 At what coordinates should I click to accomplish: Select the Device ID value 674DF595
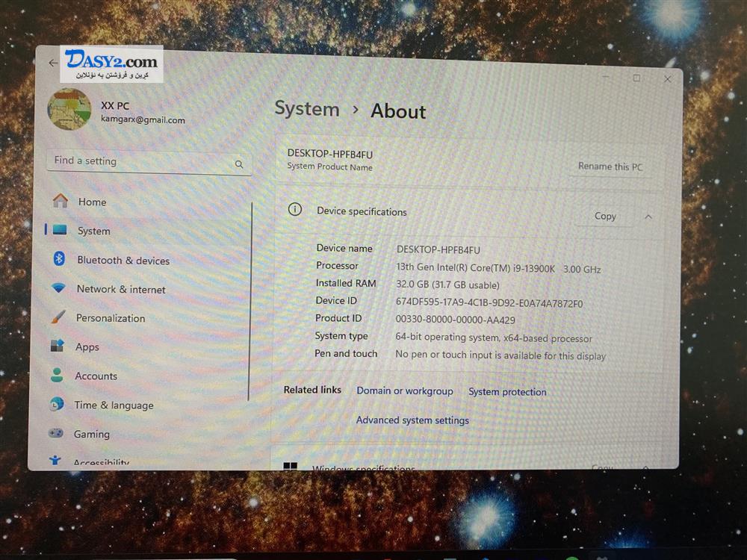pyautogui.click(x=489, y=303)
